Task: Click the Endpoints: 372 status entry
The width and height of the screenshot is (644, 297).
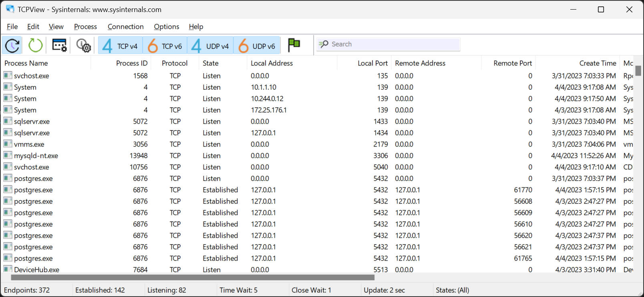Action: click(x=27, y=290)
